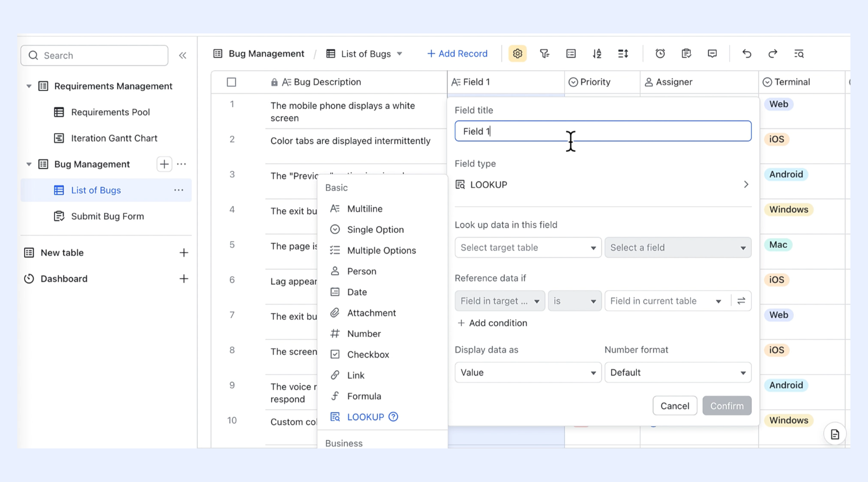868x482 pixels.
Task: Choose Single Option field type
Action: [382, 229]
